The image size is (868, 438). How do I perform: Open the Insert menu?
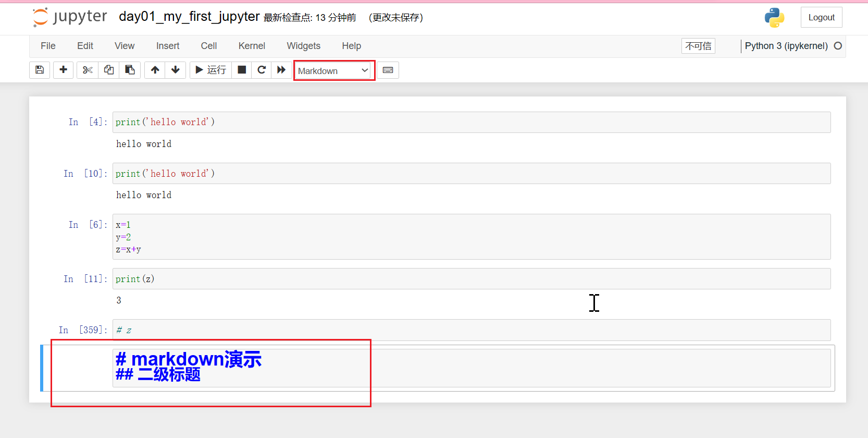[168, 46]
